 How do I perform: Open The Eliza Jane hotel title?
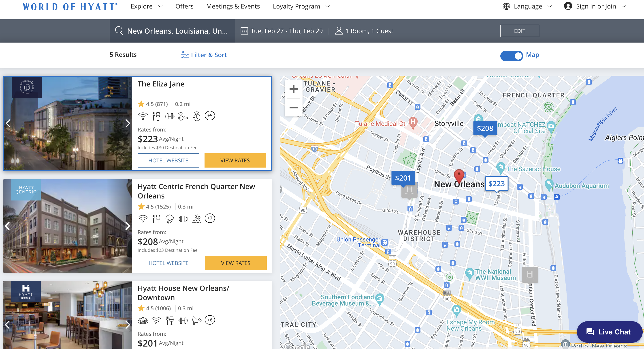click(161, 84)
